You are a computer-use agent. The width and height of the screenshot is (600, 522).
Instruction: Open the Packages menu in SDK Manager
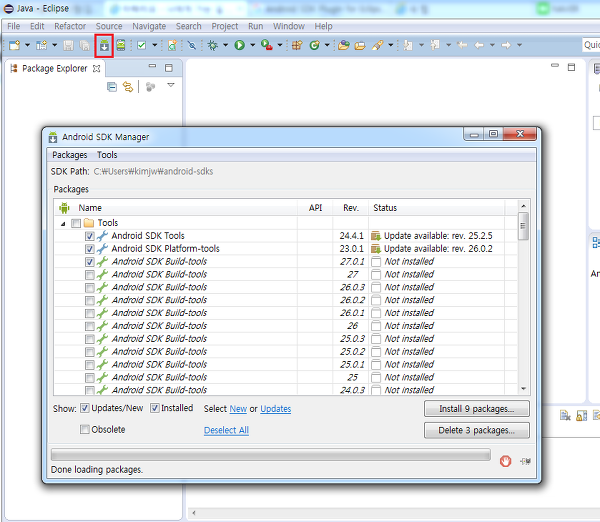coord(70,155)
